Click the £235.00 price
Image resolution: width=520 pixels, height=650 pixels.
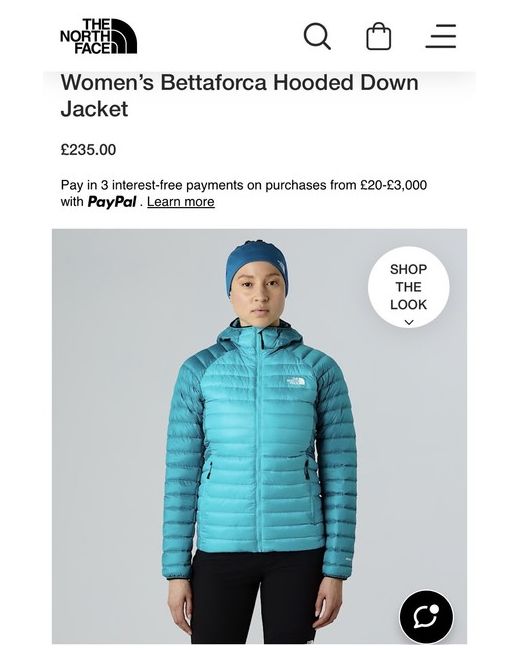(88, 150)
